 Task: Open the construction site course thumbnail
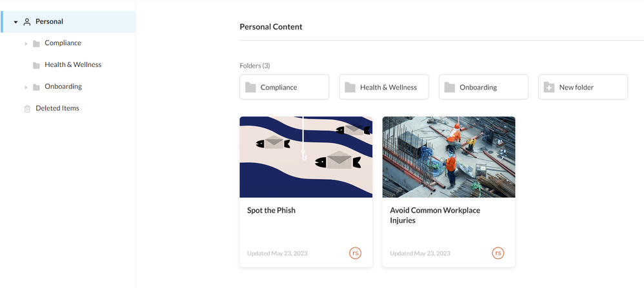[448, 157]
